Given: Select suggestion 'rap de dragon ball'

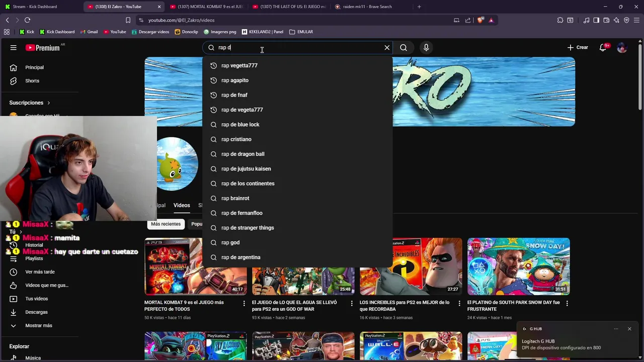Looking at the screenshot, I should [x=297, y=154].
